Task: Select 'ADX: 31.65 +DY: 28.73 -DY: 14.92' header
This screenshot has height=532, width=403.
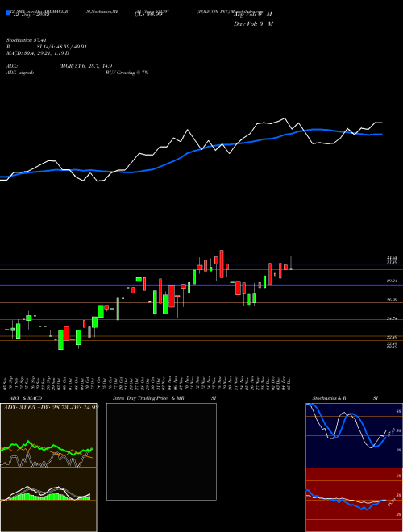Action: coord(51,408)
